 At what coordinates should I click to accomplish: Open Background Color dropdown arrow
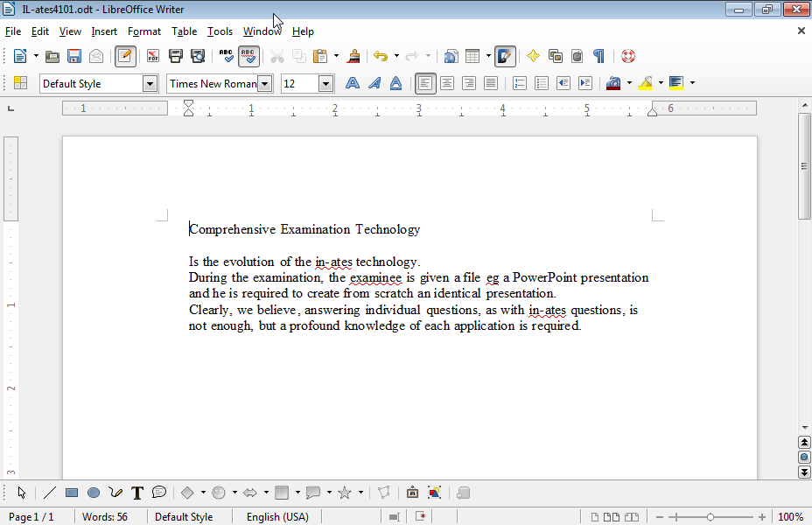click(692, 83)
